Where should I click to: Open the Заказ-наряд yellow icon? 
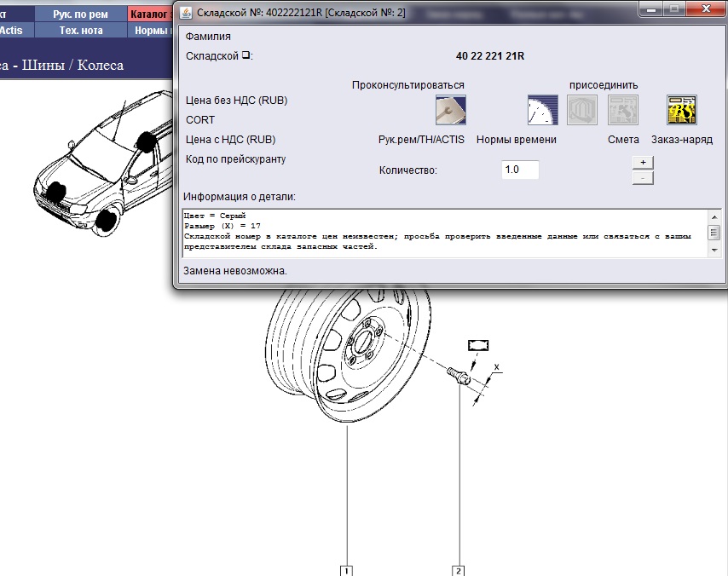[x=681, y=110]
